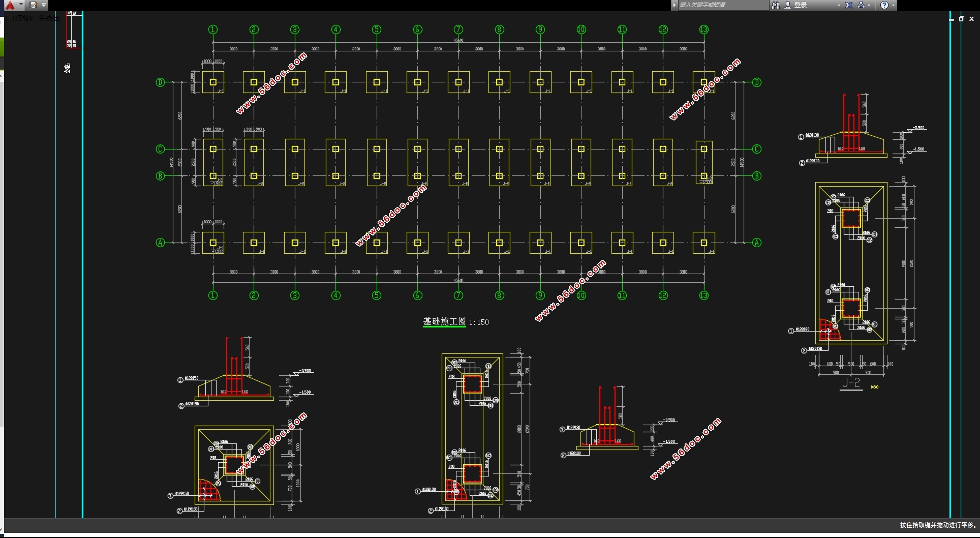Restore the drawing window size

[961, 19]
